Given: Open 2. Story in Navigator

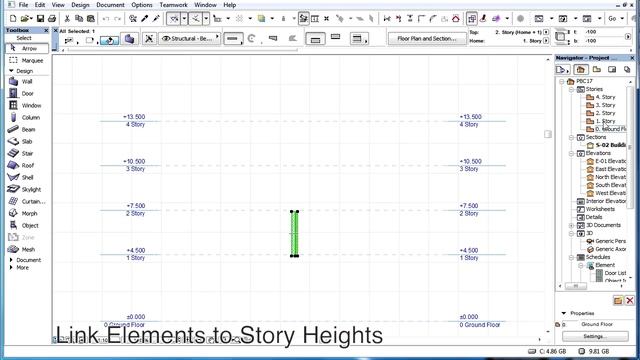Looking at the screenshot, I should click(605, 113).
